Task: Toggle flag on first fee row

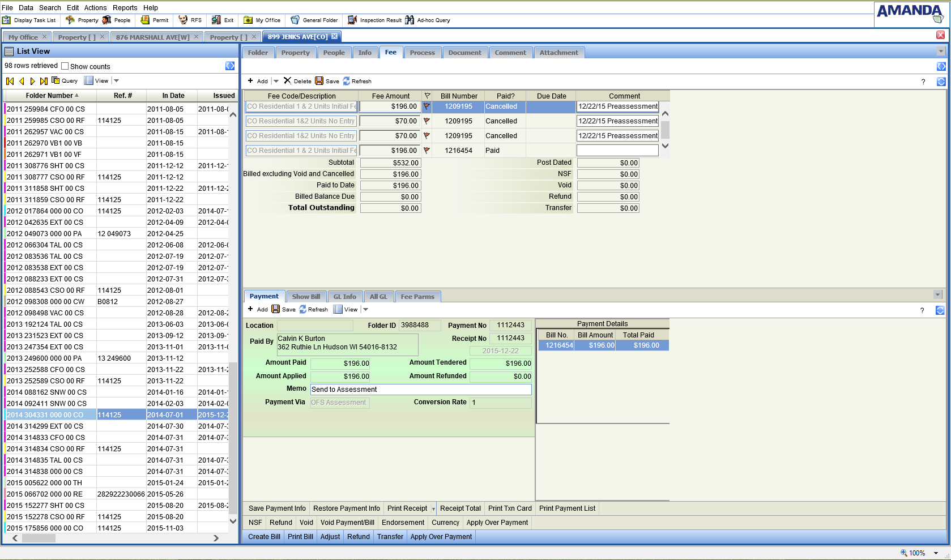Action: pyautogui.click(x=427, y=106)
